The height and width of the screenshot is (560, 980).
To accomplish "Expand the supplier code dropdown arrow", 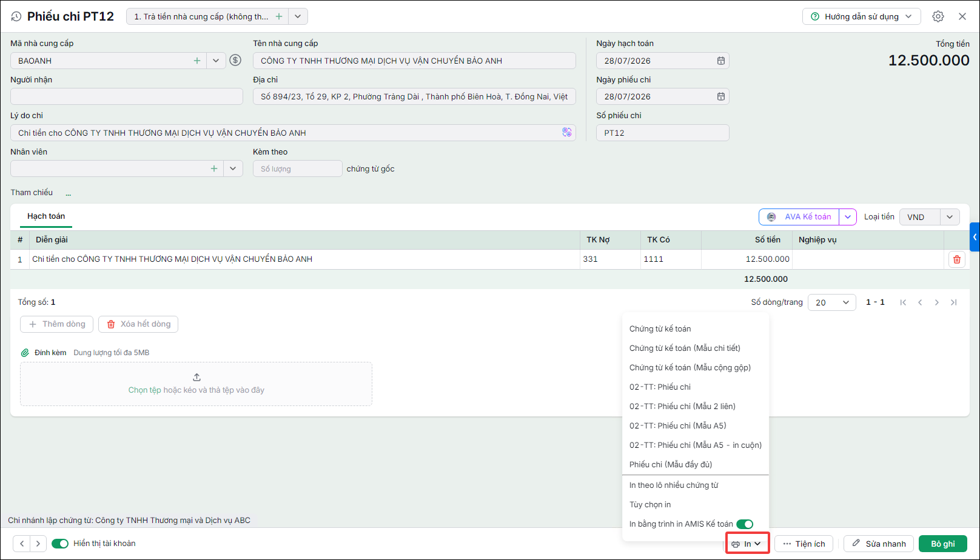I will (x=216, y=61).
